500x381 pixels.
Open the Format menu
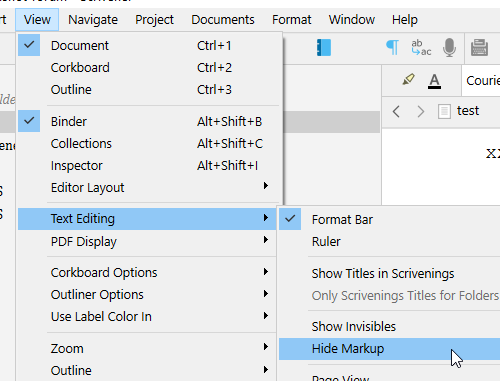point(292,20)
